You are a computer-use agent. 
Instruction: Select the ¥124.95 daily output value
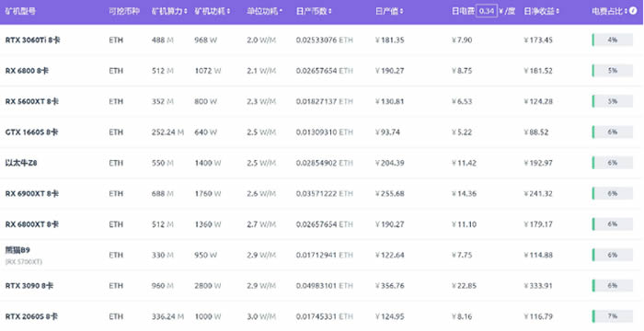click(390, 316)
